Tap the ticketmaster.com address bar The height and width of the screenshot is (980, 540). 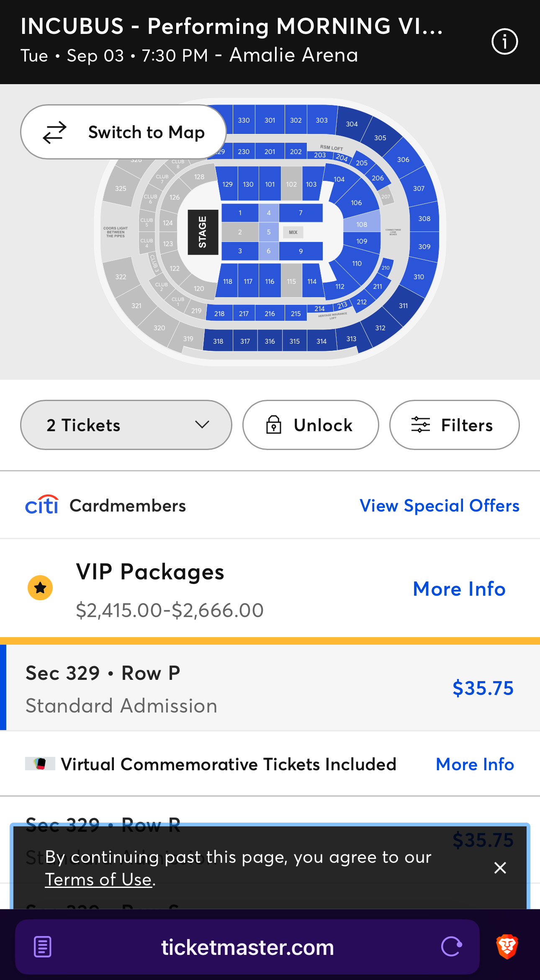247,947
